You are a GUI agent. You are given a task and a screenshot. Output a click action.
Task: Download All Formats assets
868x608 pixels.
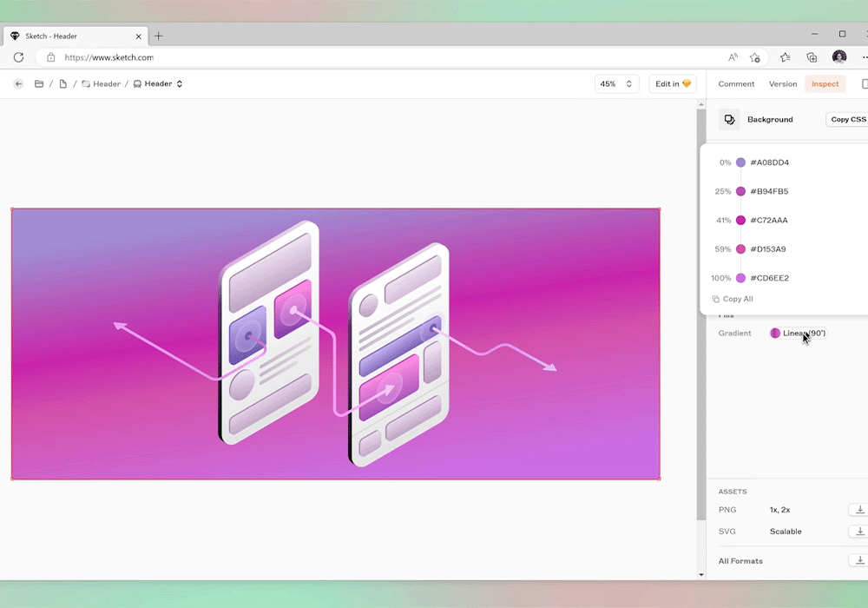(859, 560)
